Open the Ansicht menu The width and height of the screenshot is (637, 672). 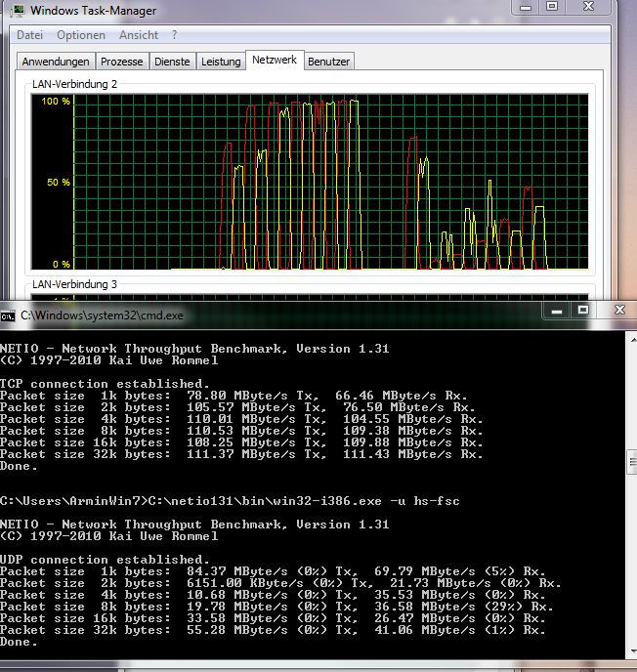tap(139, 35)
